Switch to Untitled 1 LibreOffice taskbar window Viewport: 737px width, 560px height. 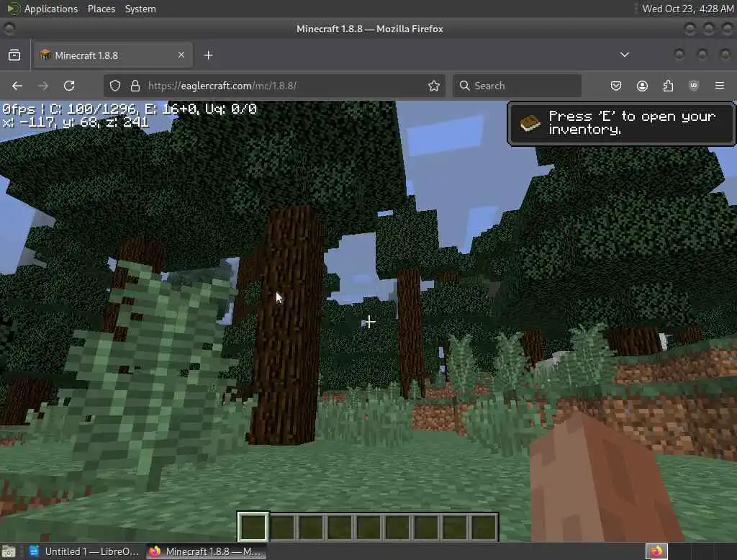pos(85,551)
